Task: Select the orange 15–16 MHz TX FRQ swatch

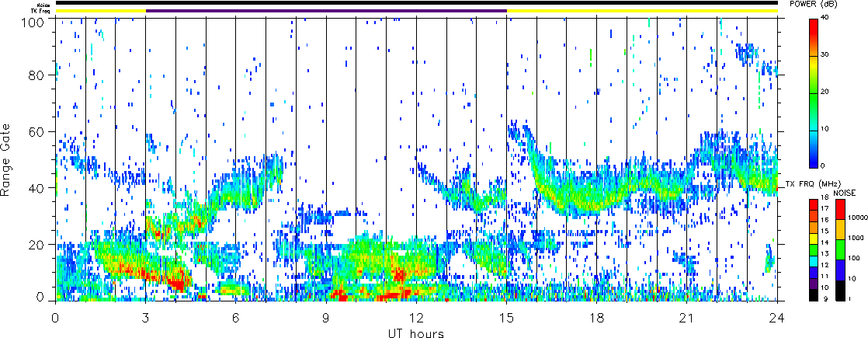Action: (814, 227)
